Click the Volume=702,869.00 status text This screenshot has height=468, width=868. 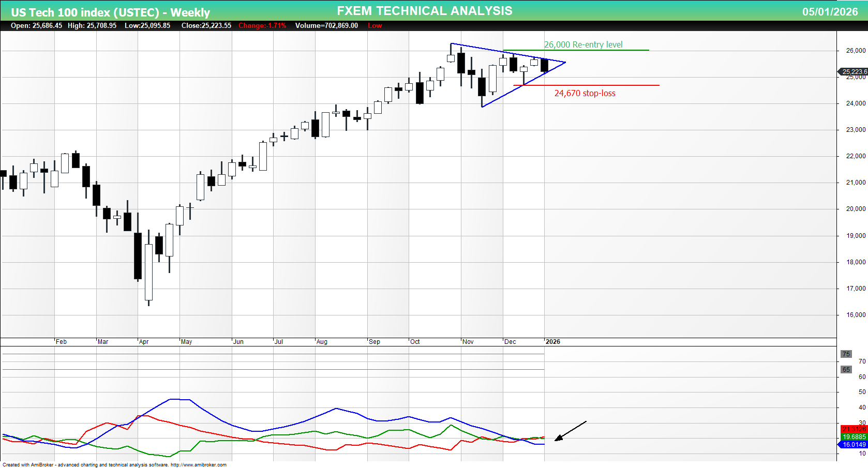point(327,25)
